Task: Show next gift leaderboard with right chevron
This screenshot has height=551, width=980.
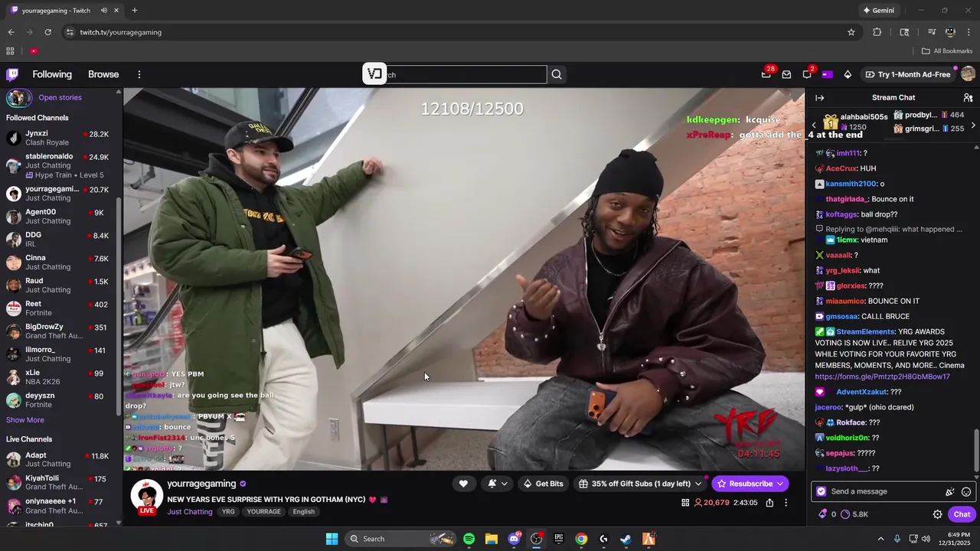Action: pyautogui.click(x=973, y=126)
